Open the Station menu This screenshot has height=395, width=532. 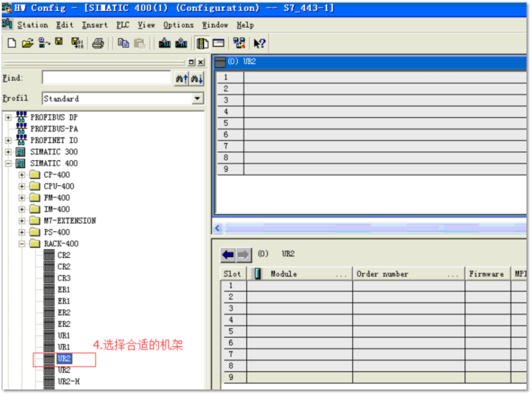[33, 25]
